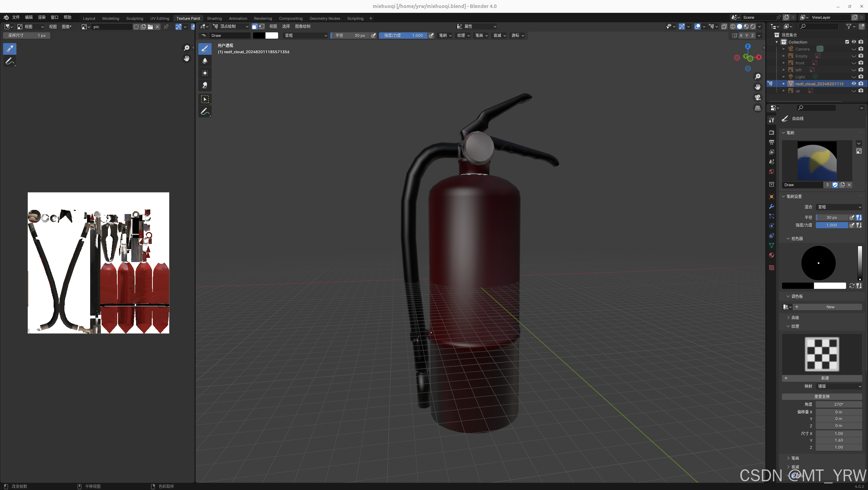868x490 pixels.
Task: Click the new collection icon in outliner
Action: click(x=862, y=26)
